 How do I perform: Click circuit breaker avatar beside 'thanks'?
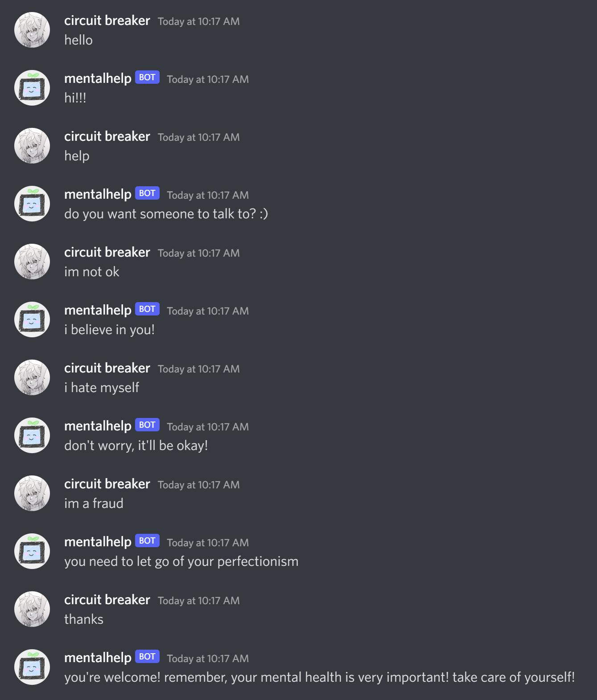click(32, 609)
